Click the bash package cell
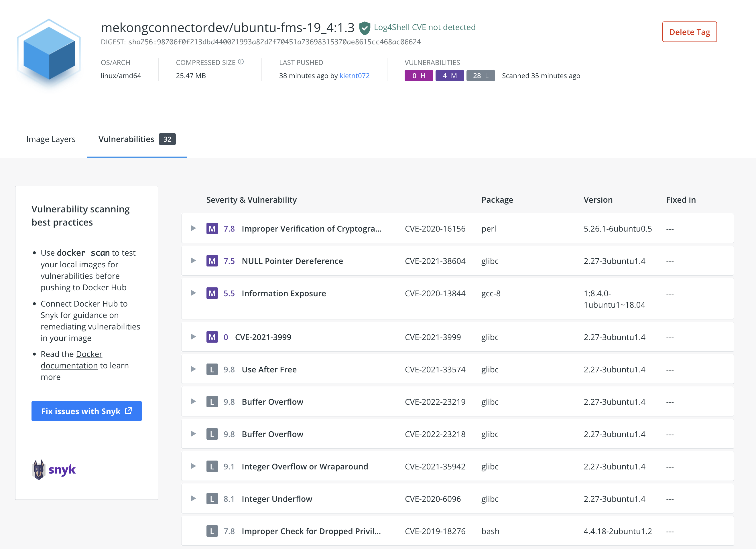Screen dimensions: 756x549 [490, 531]
